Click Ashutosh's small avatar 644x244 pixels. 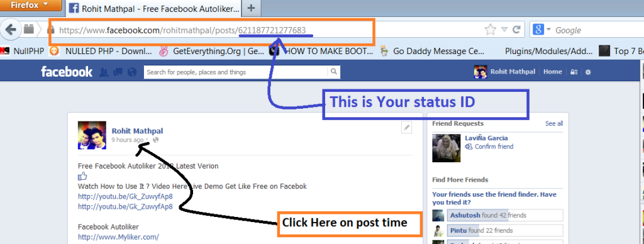coord(438,216)
